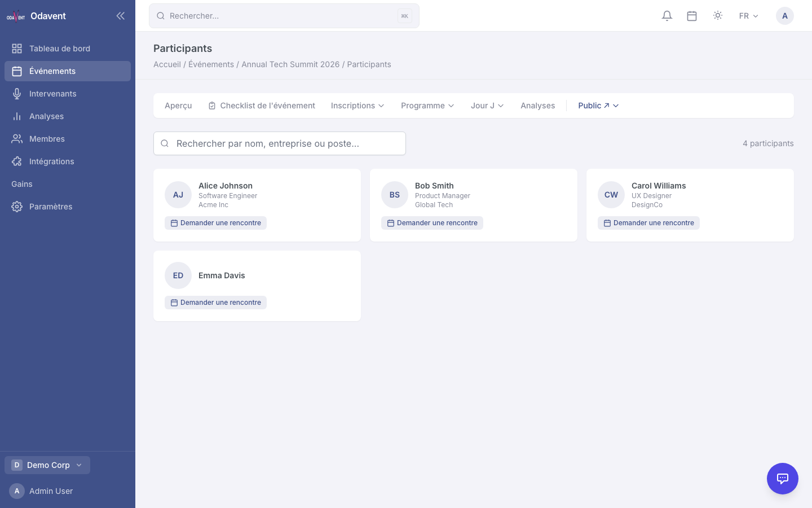The image size is (812, 508).
Task: Expand the Programme dropdown
Action: [427, 106]
